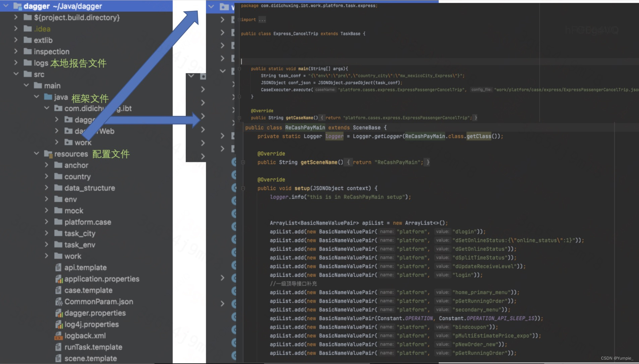Image resolution: width=639 pixels, height=364 pixels.
Task: Click the getCaseName method name in code
Action: 299,118
